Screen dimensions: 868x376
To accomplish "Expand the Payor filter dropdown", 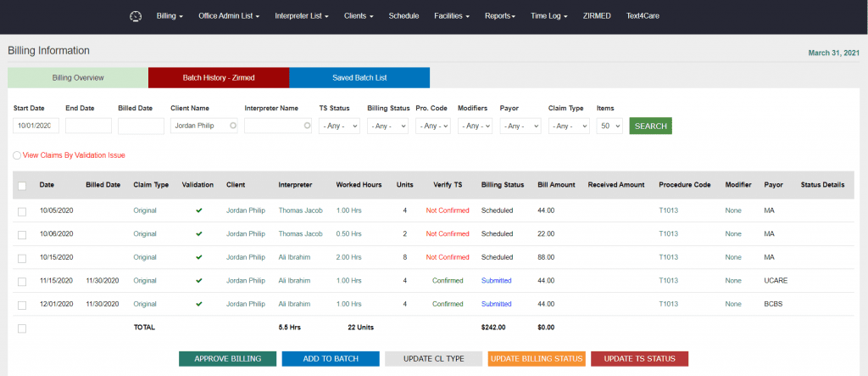I will coord(520,126).
